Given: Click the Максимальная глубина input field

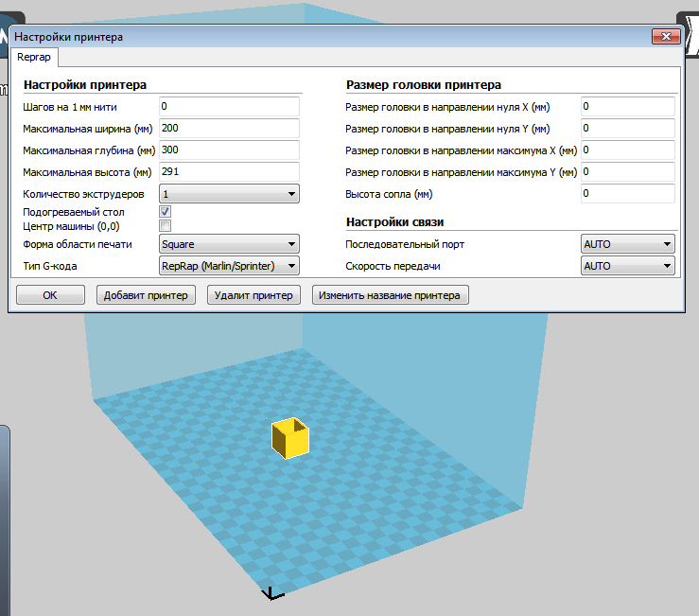Looking at the screenshot, I should 229,150.
